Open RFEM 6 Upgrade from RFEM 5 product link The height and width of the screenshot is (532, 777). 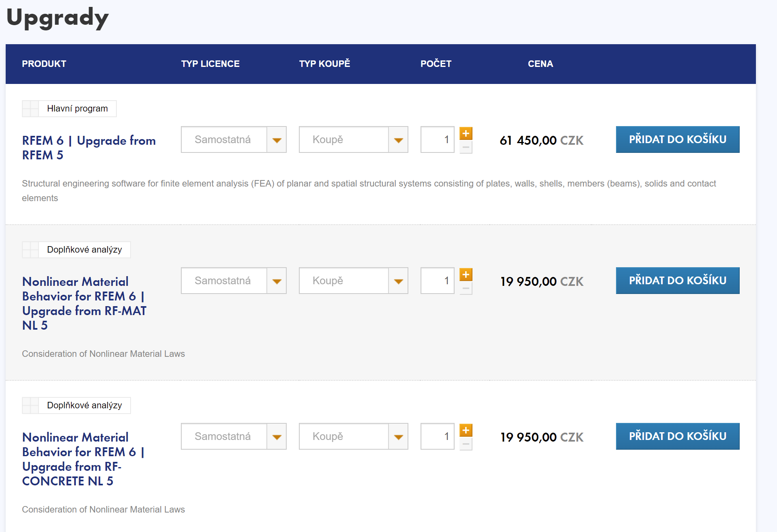(89, 148)
